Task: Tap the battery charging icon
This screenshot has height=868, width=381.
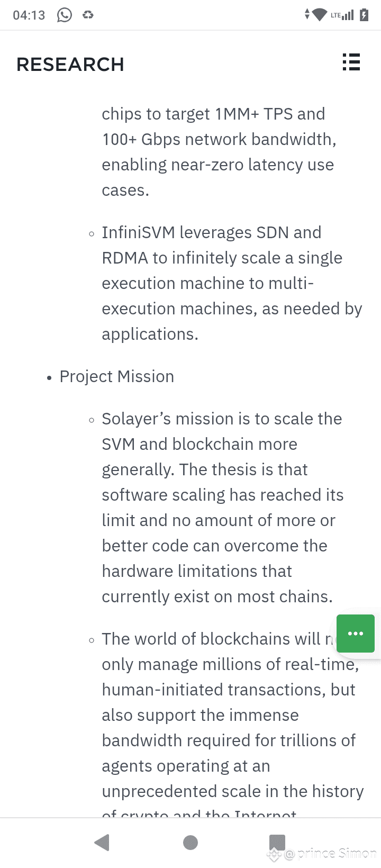Action: tap(364, 15)
